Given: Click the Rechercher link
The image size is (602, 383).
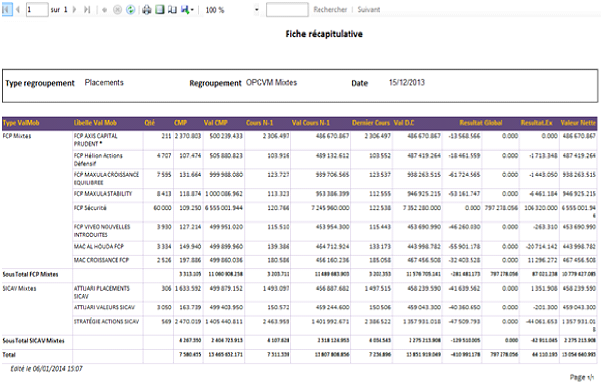Looking at the screenshot, I should point(330,10).
